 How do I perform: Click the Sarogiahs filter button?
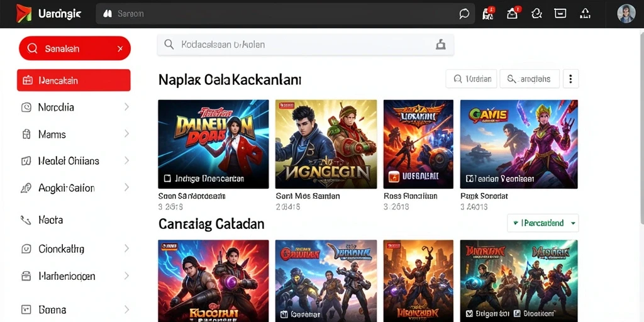(x=530, y=79)
